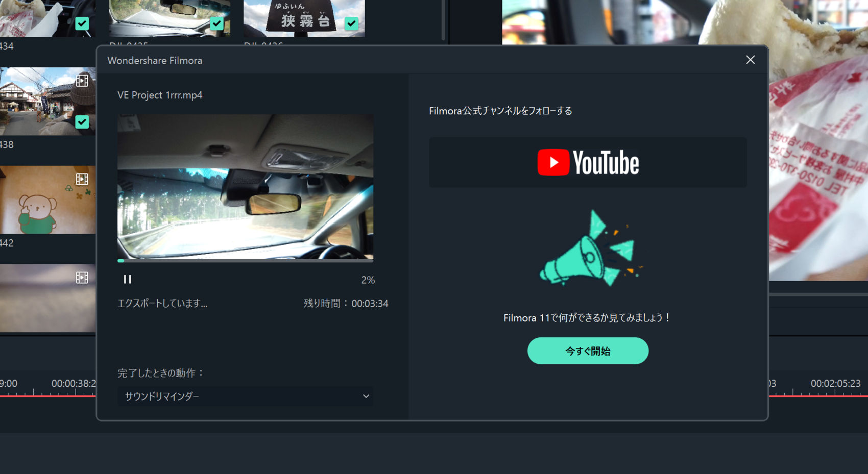Click the video type icon on 438 clip
Screen dimensions: 868x474
pyautogui.click(x=82, y=81)
